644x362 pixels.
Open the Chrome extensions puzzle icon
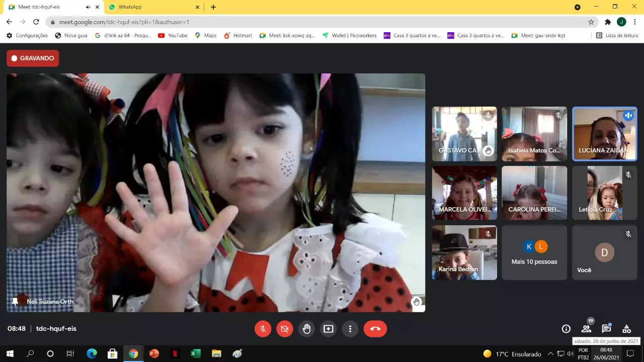point(608,22)
